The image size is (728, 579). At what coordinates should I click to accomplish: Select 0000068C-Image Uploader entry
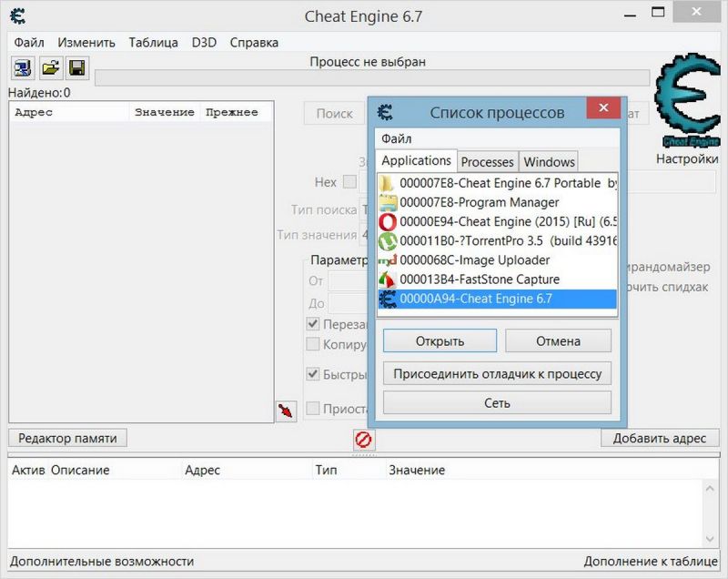point(497,260)
